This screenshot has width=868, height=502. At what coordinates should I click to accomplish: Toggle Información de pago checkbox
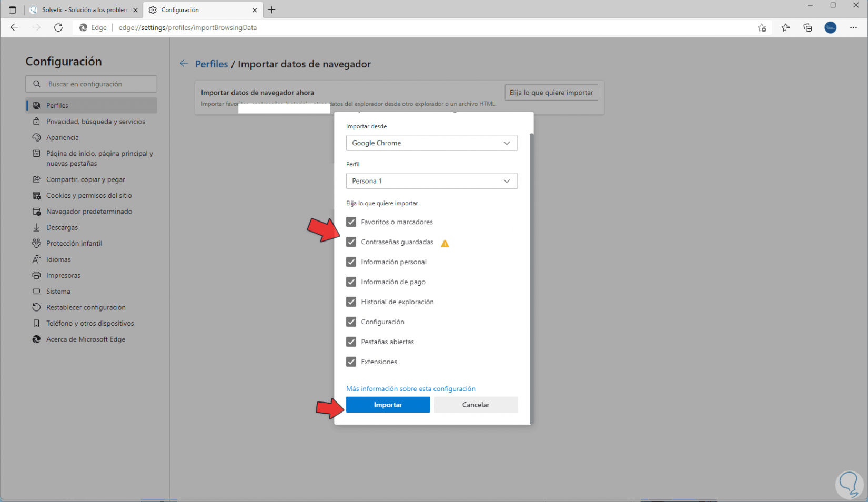point(351,282)
